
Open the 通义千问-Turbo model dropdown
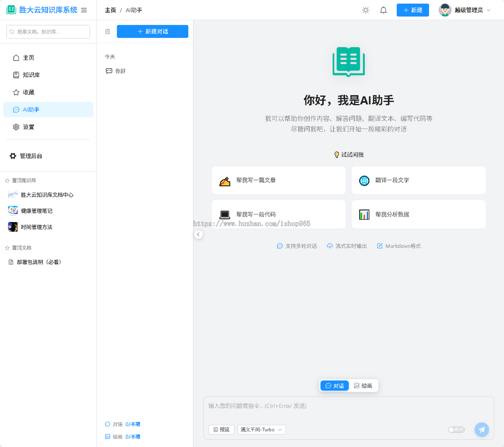click(x=262, y=430)
